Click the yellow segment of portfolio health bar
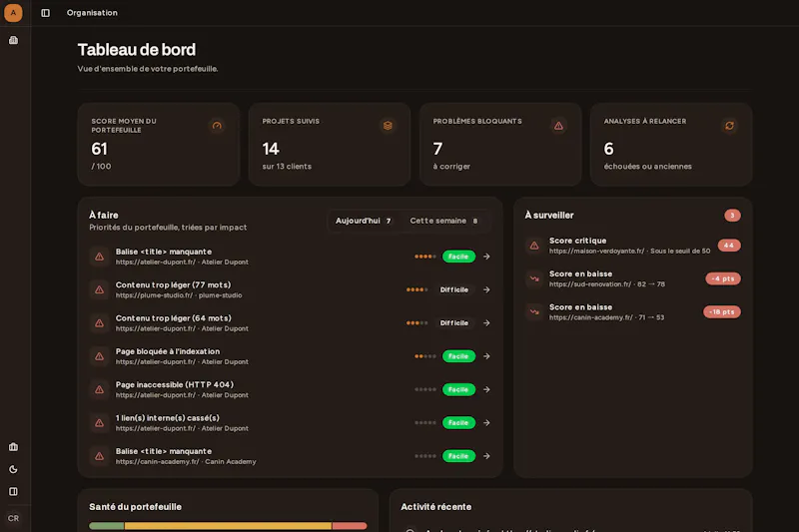 coord(229,526)
